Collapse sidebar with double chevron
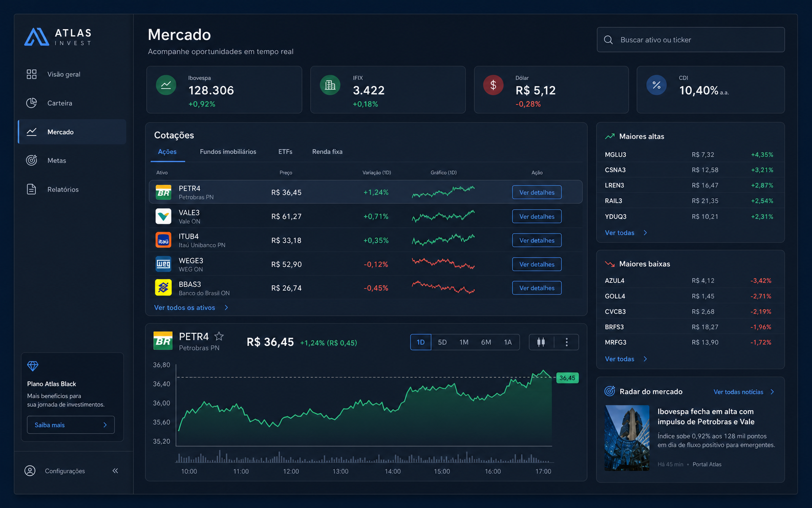Screen dimensions: 812x508 coord(115,471)
